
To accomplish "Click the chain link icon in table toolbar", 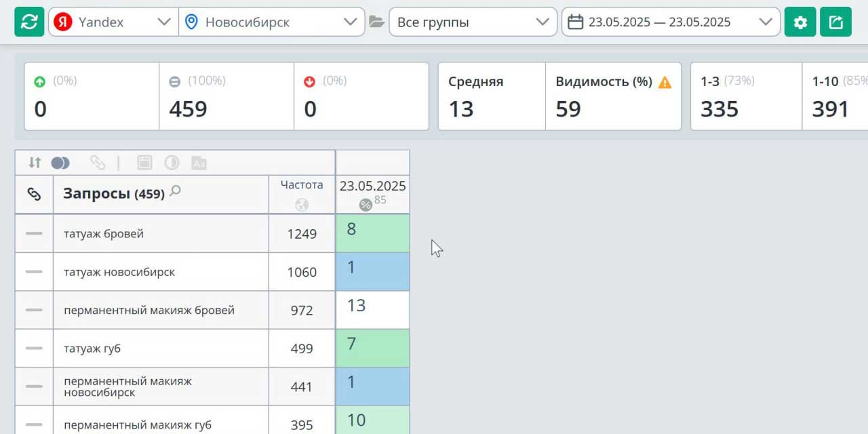I will click(x=98, y=163).
